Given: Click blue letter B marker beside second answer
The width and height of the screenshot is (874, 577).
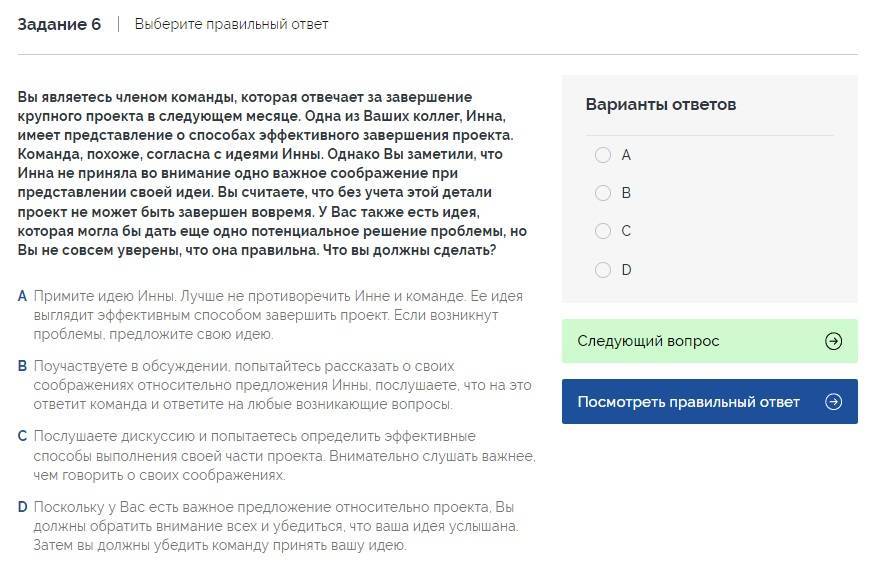Looking at the screenshot, I should pyautogui.click(x=22, y=366).
